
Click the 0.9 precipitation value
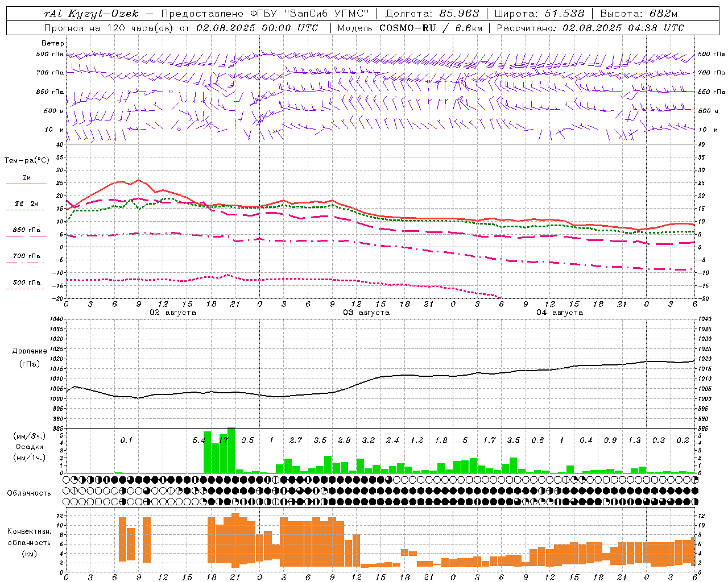pyautogui.click(x=610, y=440)
